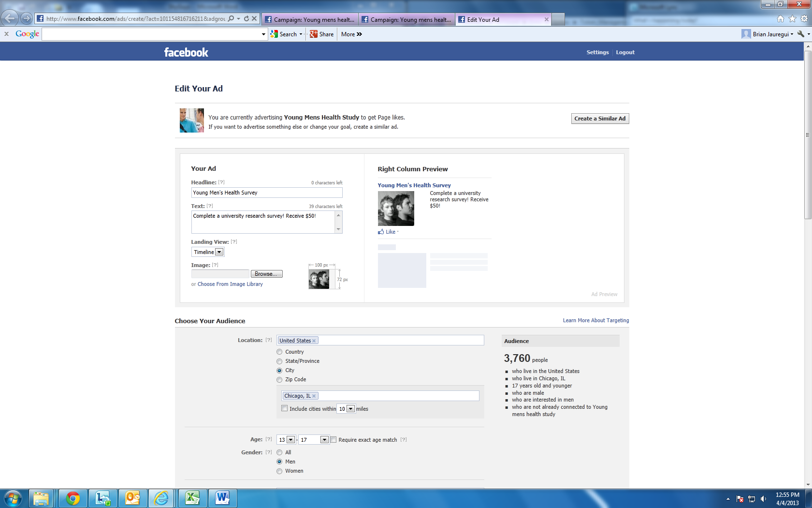The image size is (812, 508).
Task: Select the State/Province radio button
Action: (x=279, y=361)
